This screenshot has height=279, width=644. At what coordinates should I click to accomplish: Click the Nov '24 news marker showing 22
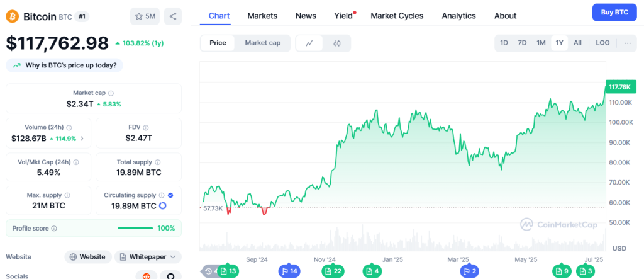click(332, 271)
